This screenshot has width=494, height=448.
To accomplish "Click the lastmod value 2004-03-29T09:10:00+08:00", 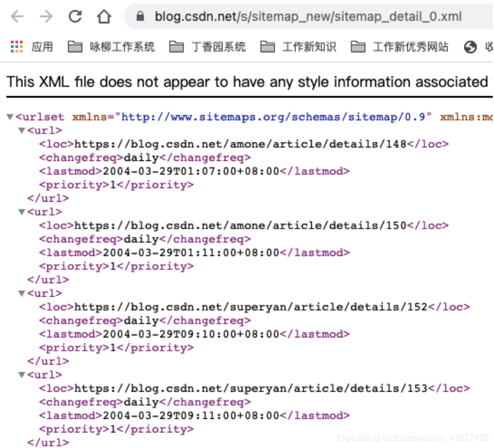I will [191, 334].
